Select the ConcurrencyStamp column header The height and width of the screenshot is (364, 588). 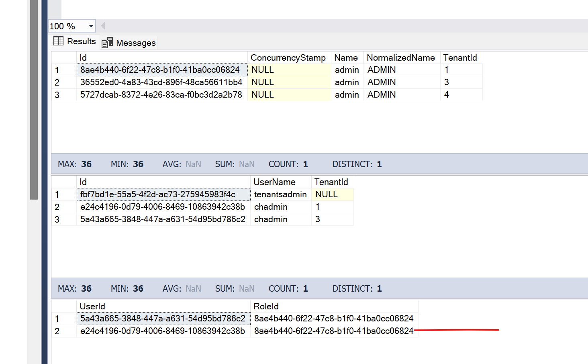pyautogui.click(x=289, y=58)
